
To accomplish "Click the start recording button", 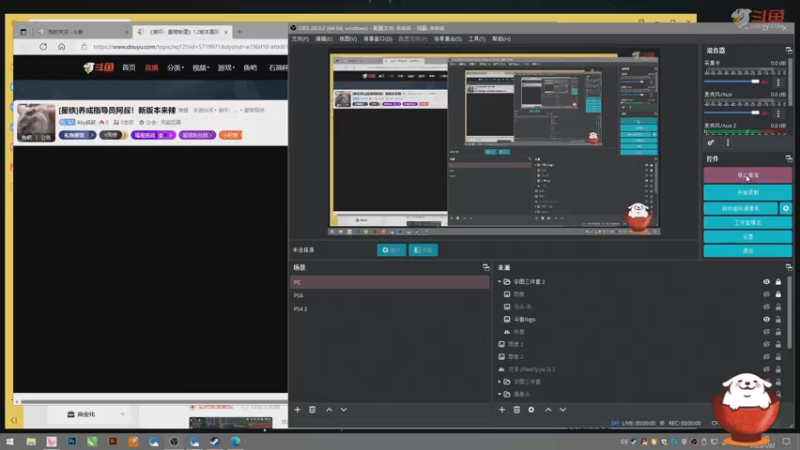I will [x=748, y=192].
